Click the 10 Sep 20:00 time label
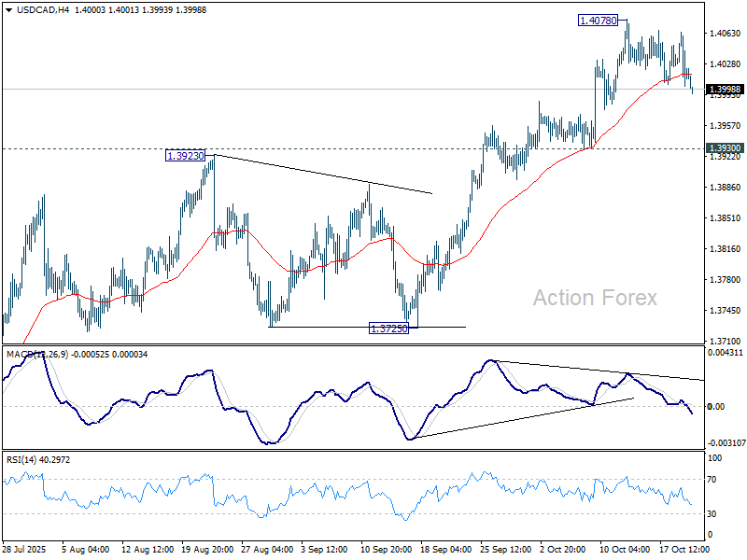This screenshot has height=560, width=747. point(387,550)
